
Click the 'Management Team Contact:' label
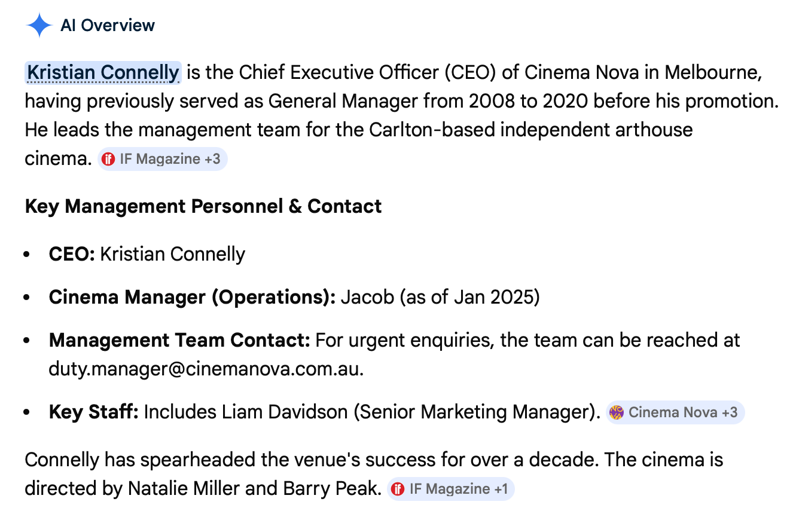(x=179, y=340)
